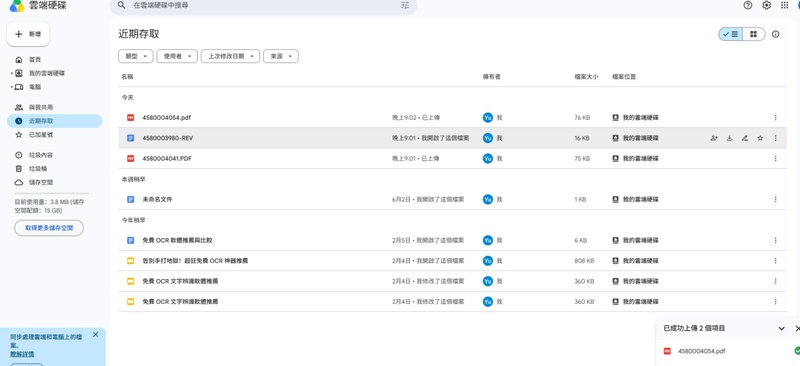Click the PDF icon in upload panel
Screen dimensions: 800x366
click(667, 351)
